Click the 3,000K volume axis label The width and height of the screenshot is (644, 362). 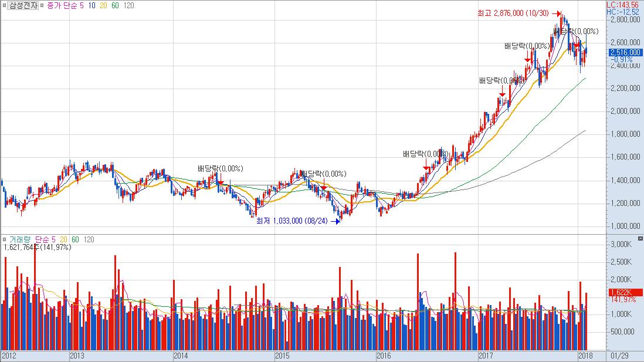point(621,244)
